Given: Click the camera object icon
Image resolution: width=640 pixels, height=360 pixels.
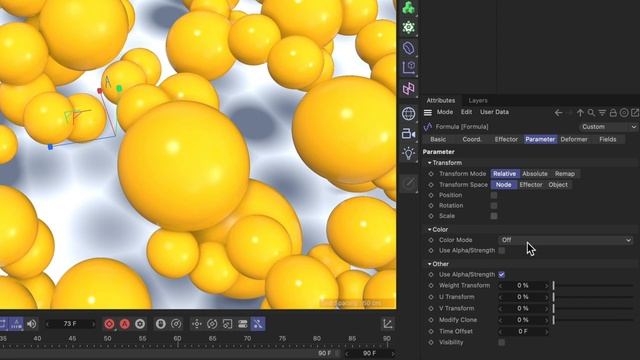Looking at the screenshot, I should coord(409,133).
